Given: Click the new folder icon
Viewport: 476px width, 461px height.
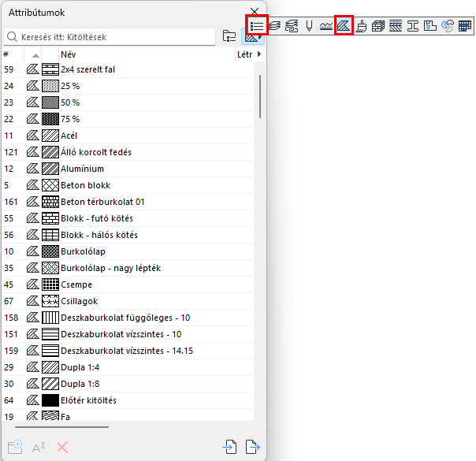Looking at the screenshot, I should (x=15, y=447).
